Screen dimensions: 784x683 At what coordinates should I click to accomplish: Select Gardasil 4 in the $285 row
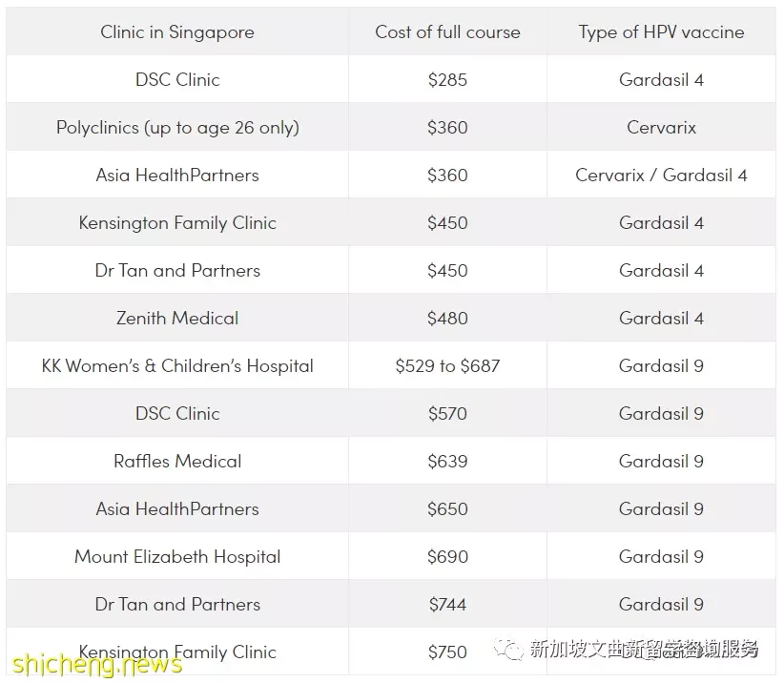661,79
